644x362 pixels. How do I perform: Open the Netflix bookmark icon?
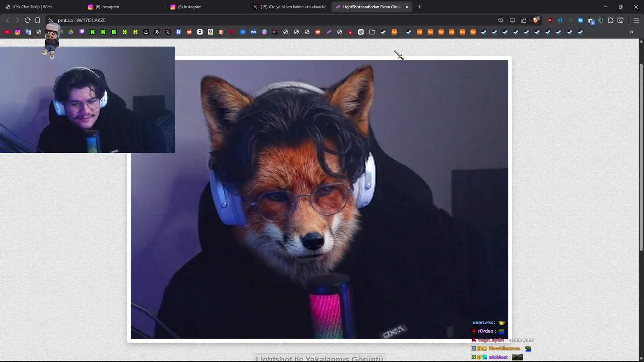coord(232,32)
